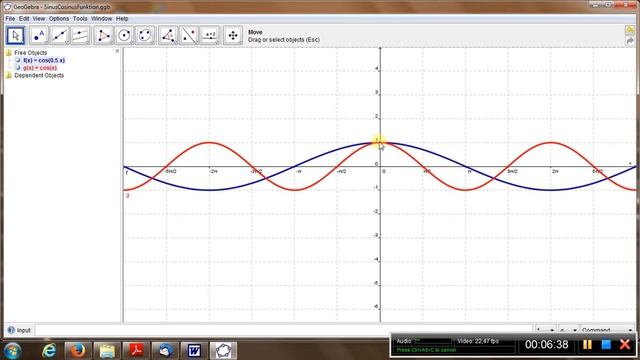Select the Slider tool
Screen dimensions: 640x360
coord(210,36)
